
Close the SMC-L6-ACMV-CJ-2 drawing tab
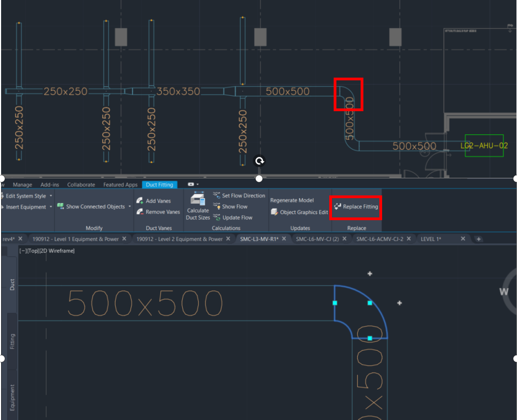pos(410,239)
